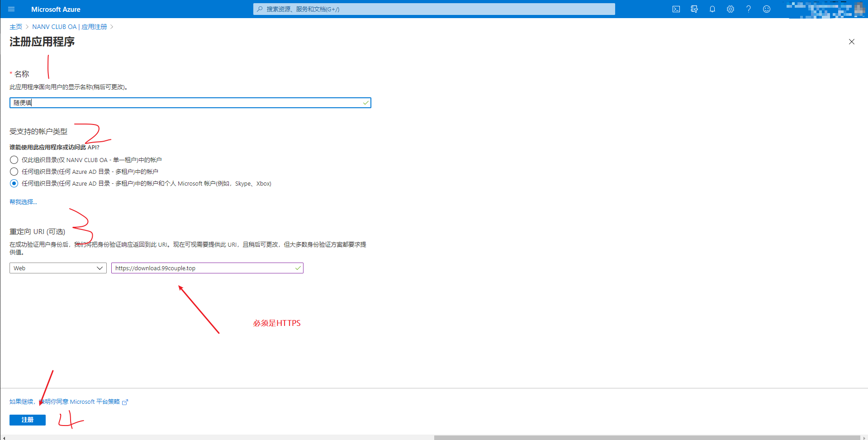Image resolution: width=868 pixels, height=440 pixels.
Task: Focus the resources and docs search box
Action: click(x=434, y=9)
